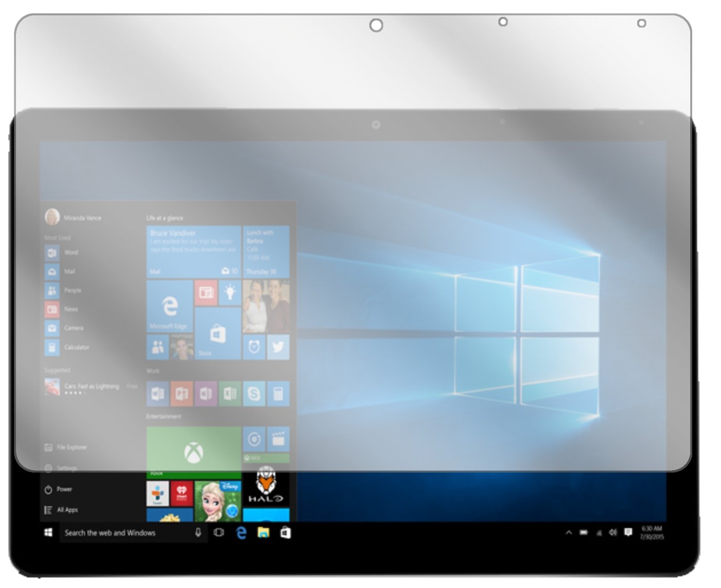721x588 pixels.
Task: Check the battery status icon
Action: coord(584,533)
